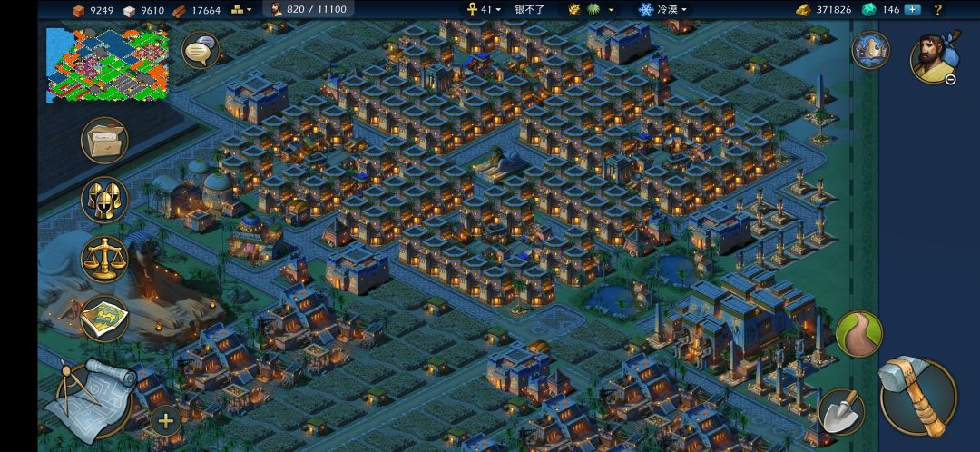
Task: Collapse the avatar using minus badge
Action: point(950,79)
